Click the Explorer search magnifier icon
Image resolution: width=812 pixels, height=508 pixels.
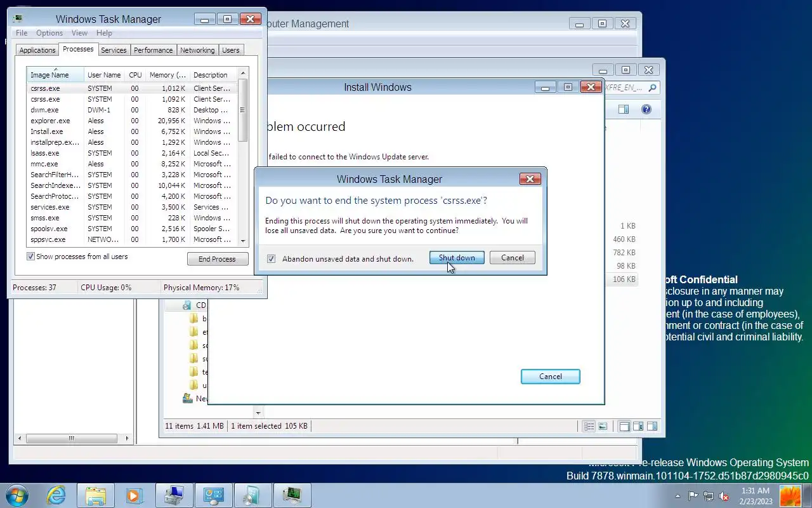652,88
